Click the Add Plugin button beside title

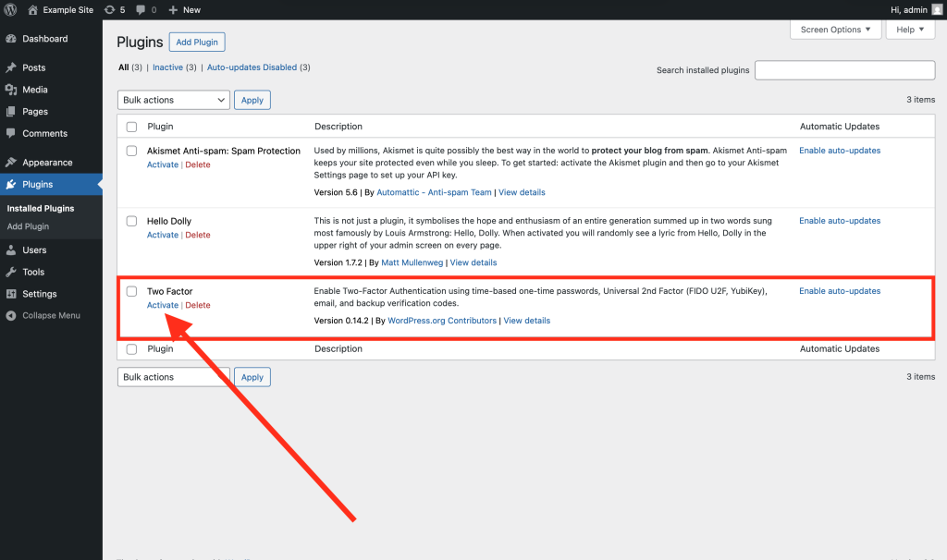[197, 43]
